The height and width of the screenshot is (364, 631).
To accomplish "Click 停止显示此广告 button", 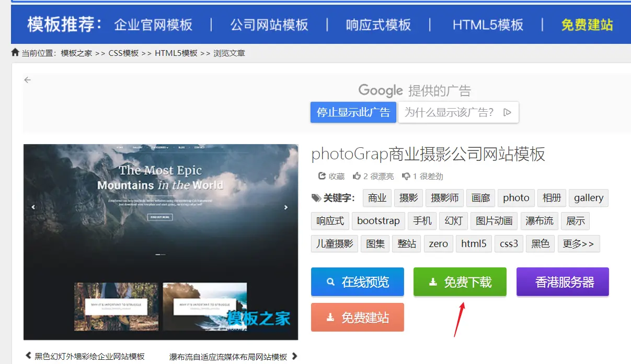I will pyautogui.click(x=353, y=112).
